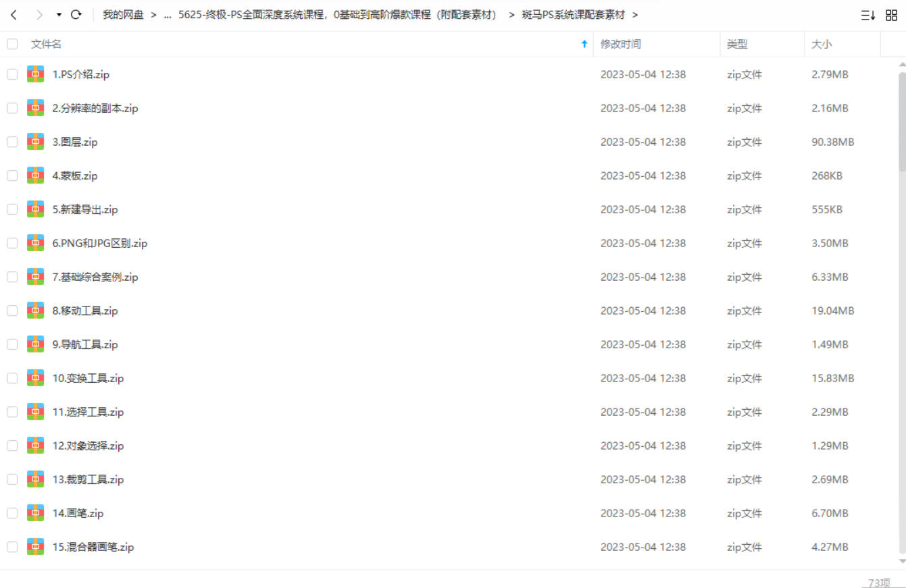Click the zip icon of 8.移动工具.zip

coord(36,311)
